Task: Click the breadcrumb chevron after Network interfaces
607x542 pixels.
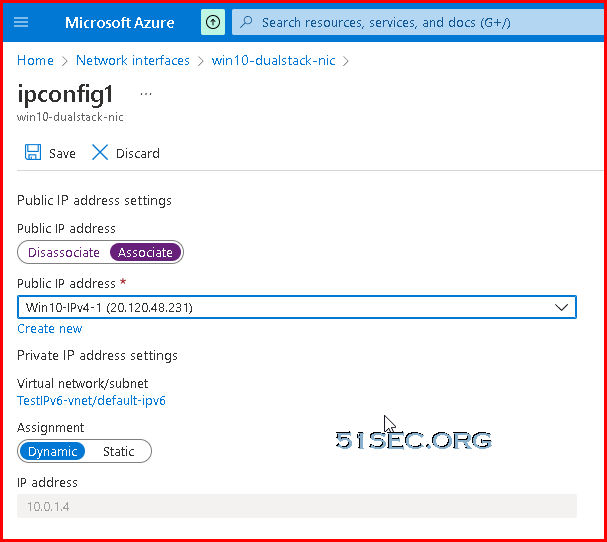Action: tap(201, 61)
